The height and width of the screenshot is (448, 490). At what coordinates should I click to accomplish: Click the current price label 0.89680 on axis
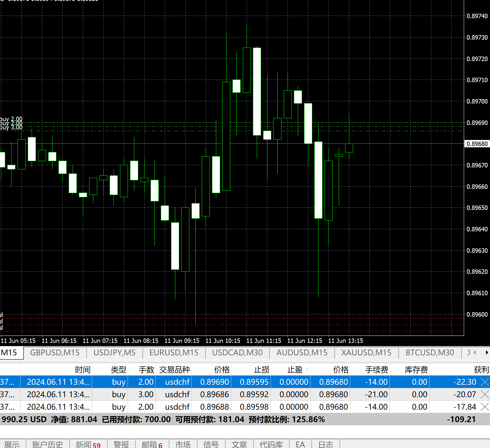477,144
